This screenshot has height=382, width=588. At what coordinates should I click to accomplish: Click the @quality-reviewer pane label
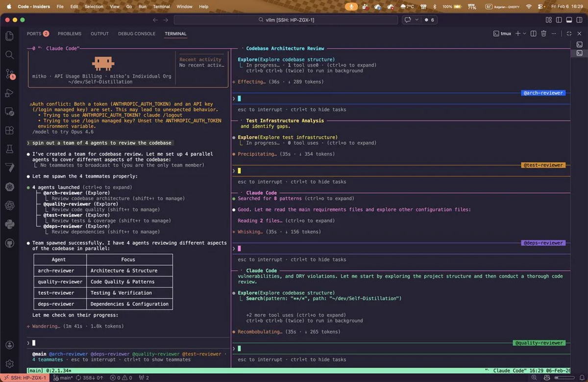[539, 343]
